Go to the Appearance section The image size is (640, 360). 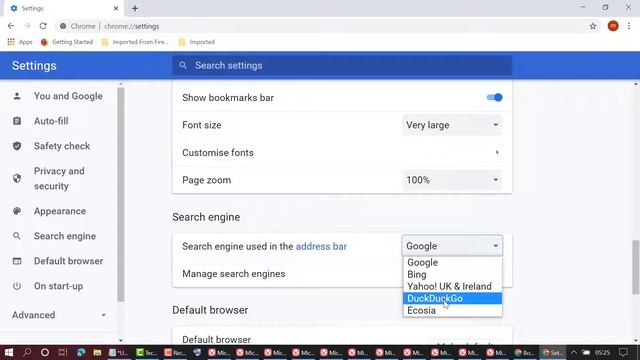point(59,211)
